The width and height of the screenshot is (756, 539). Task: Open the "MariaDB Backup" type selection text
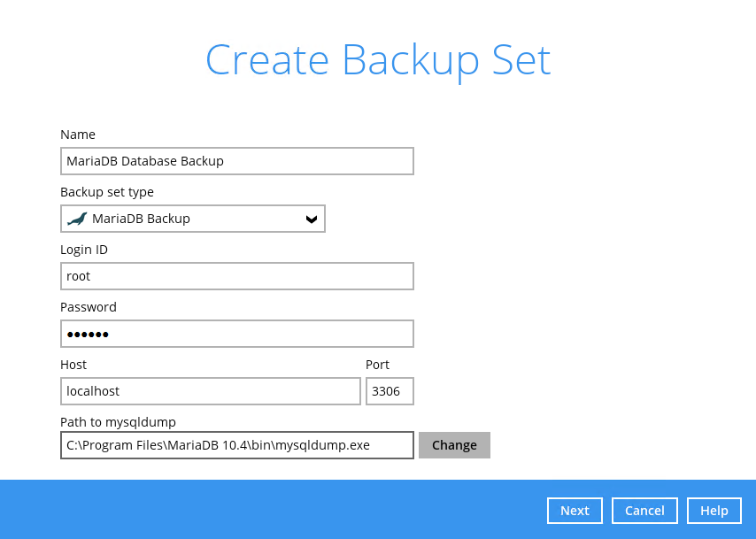[x=141, y=219]
